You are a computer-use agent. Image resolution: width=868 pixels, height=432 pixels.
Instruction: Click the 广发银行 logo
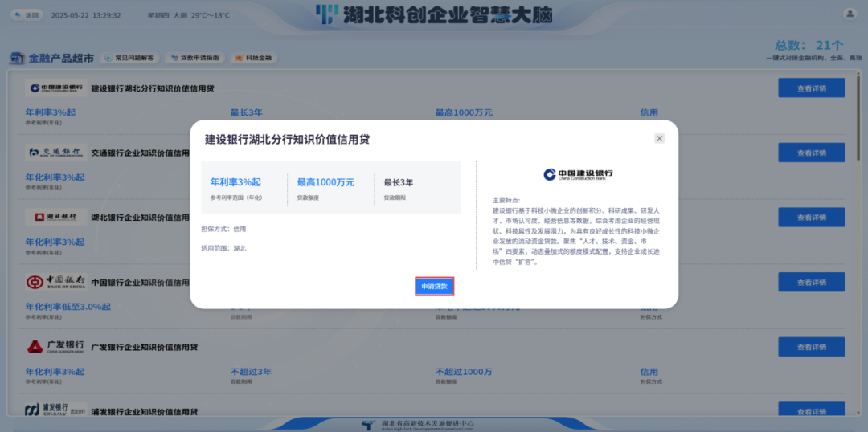pos(56,347)
